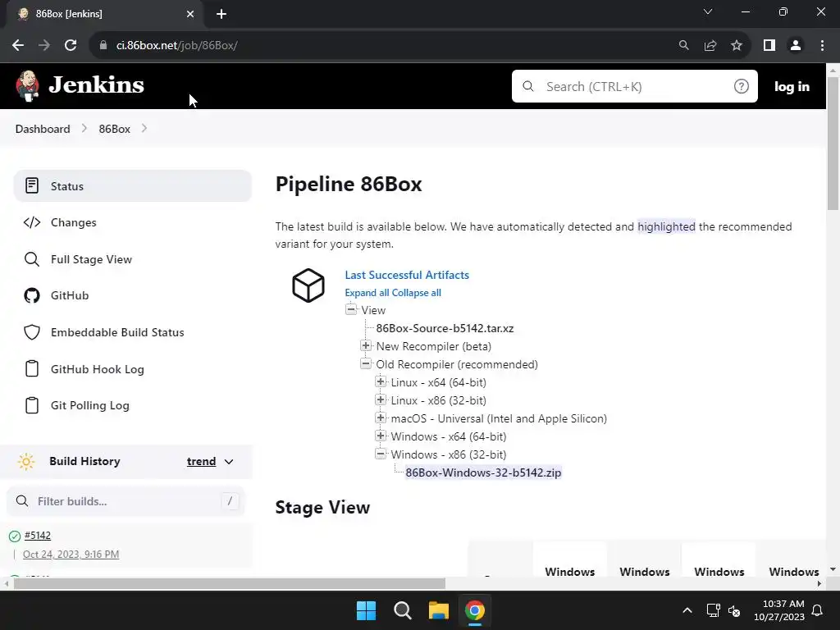Click the artifacts package cube icon
Viewport: 840px width, 630px height.
308,285
